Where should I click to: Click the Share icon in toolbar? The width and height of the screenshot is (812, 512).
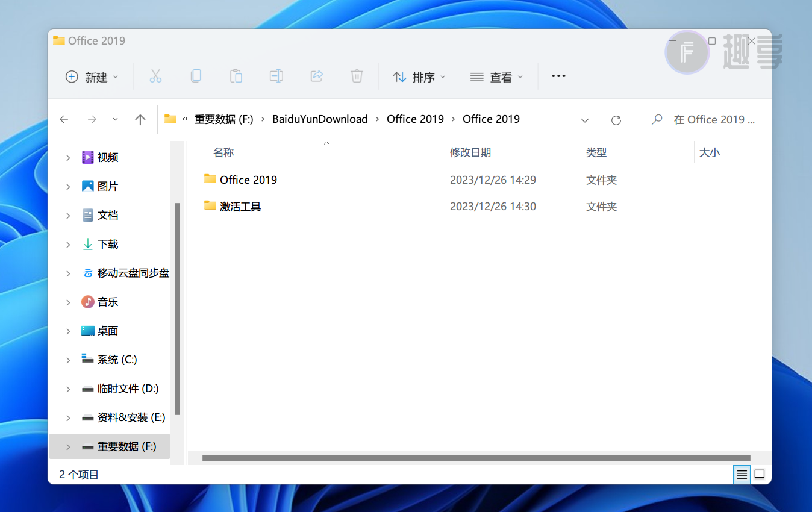pos(316,76)
